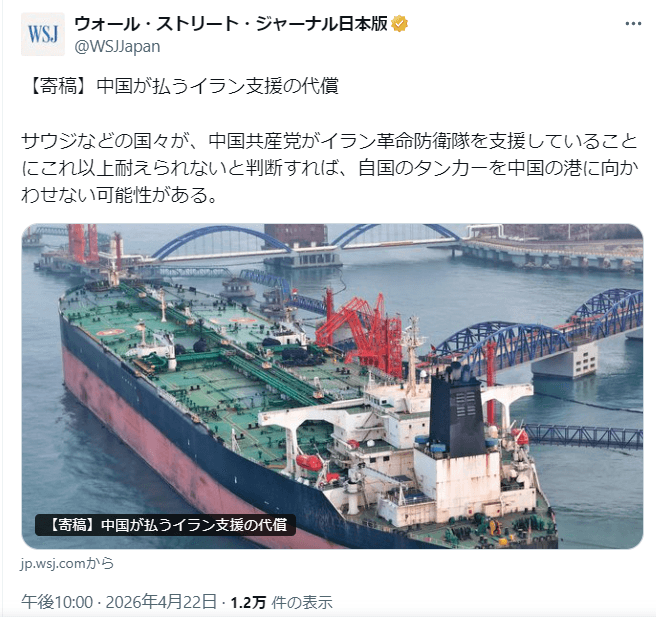Visit the @WSJJapan handle
This screenshot has width=656, height=617.
click(117, 46)
